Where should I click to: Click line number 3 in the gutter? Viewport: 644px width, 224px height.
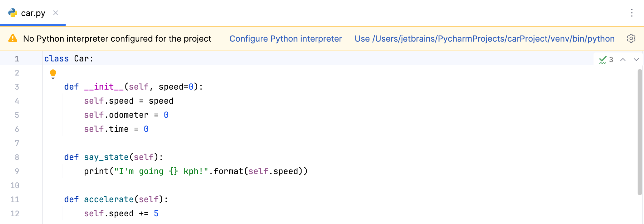[17, 87]
